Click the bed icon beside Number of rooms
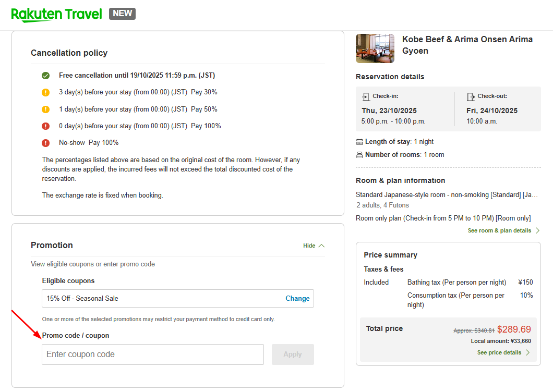The height and width of the screenshot is (392, 553). (x=359, y=155)
